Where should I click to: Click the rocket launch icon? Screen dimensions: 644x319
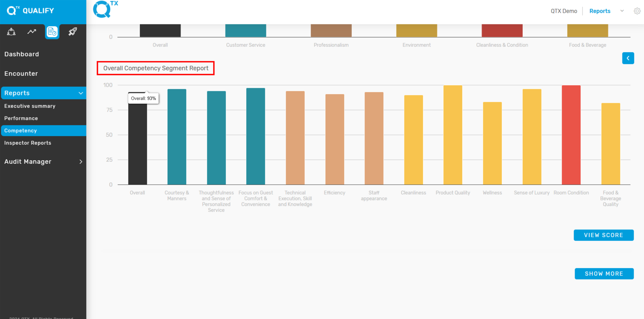(x=72, y=32)
